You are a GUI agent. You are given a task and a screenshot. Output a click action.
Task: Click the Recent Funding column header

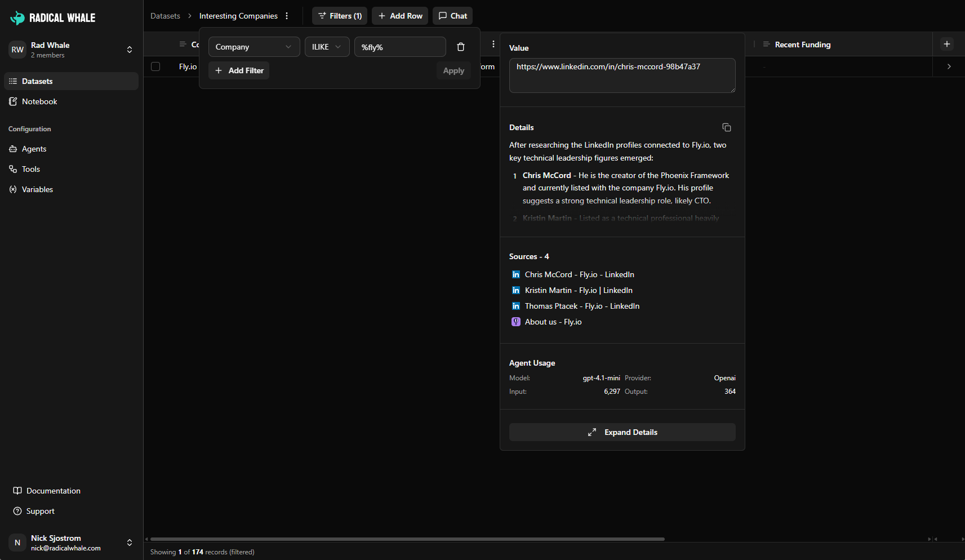[802, 45]
